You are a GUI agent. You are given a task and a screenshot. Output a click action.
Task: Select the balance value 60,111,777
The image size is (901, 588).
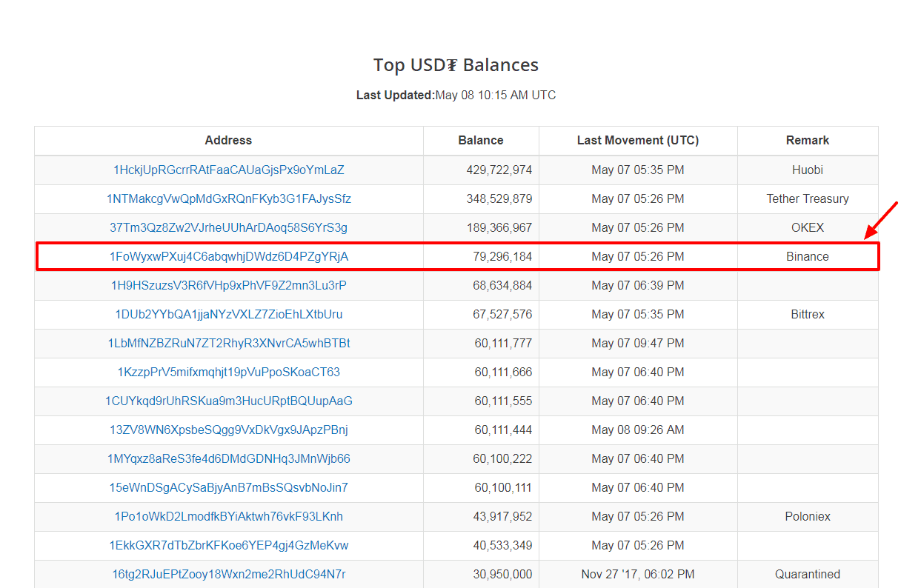pos(503,344)
